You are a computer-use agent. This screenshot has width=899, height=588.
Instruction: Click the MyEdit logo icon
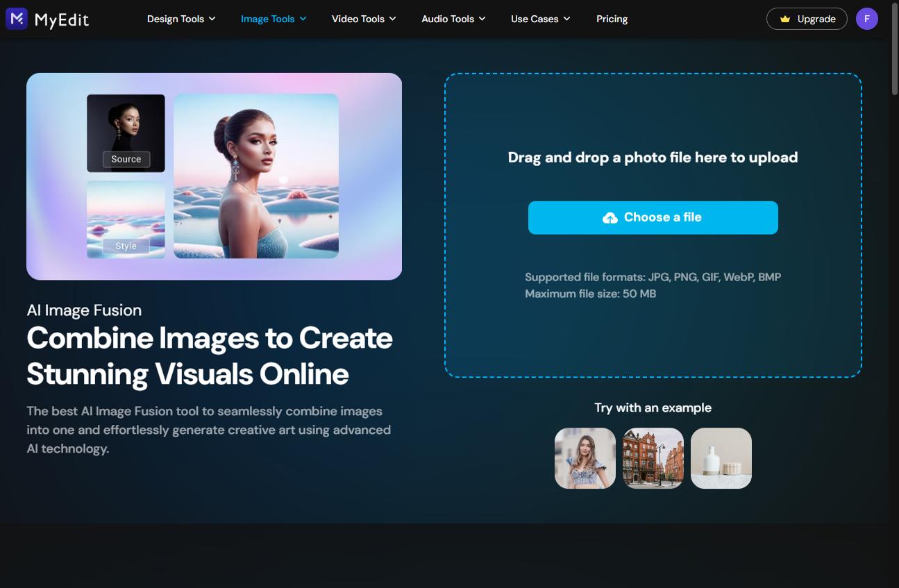coord(16,19)
